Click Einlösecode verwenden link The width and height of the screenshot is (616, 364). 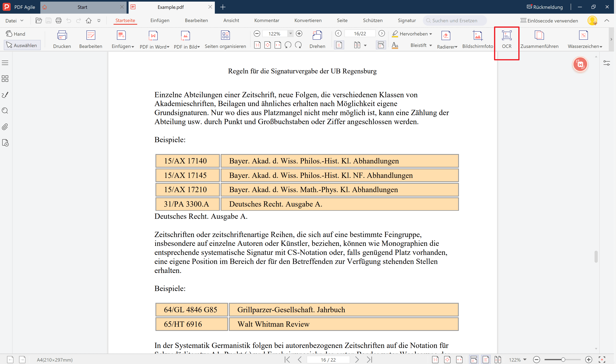(x=549, y=21)
